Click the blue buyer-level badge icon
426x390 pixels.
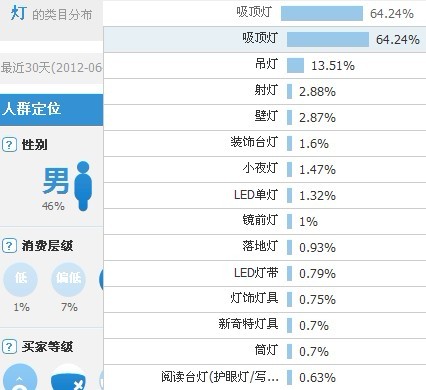click(68, 377)
